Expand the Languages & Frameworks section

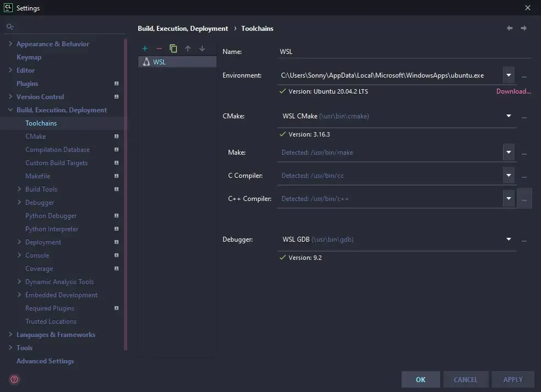pyautogui.click(x=10, y=335)
